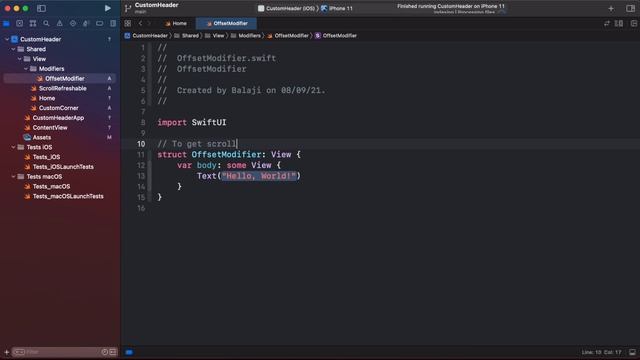Add an editor on the right
640x360 pixels.
tap(633, 24)
